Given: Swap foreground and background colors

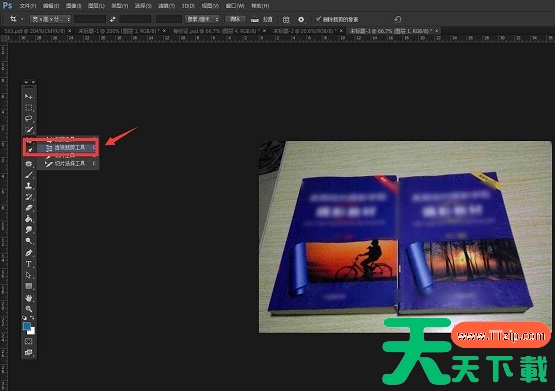Looking at the screenshot, I should 32,318.
